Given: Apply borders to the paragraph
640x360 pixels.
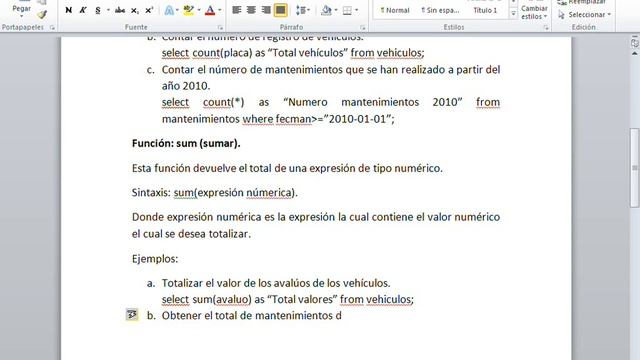Looking at the screenshot, I should (x=347, y=10).
